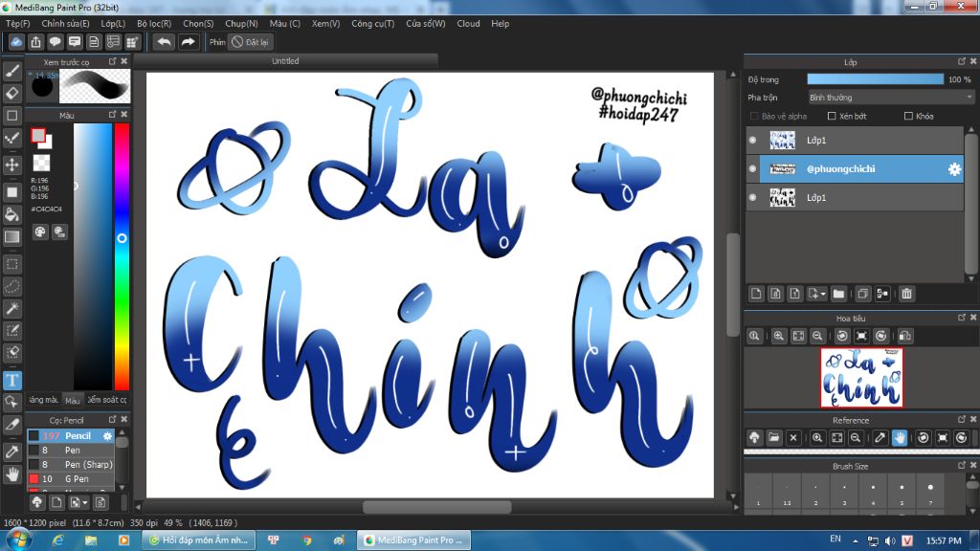Open the Pha trộn blend mode dropdown
980x551 pixels.
click(891, 98)
